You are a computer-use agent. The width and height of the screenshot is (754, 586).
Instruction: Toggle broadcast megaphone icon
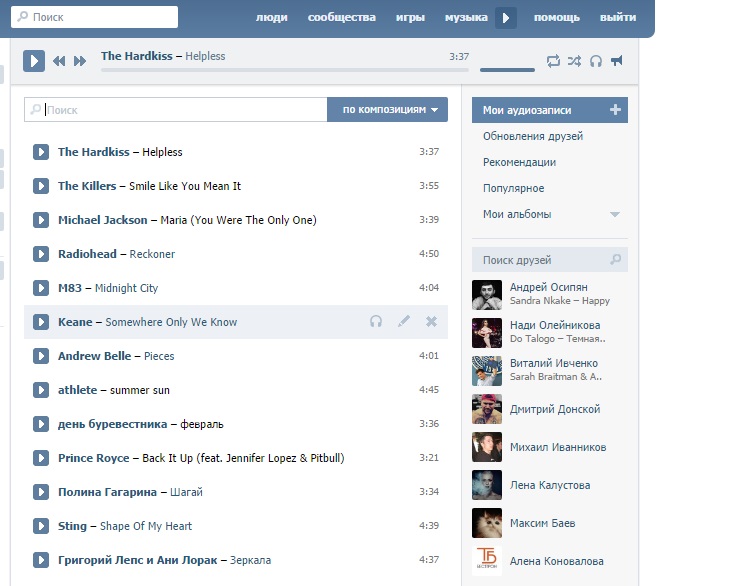[616, 61]
